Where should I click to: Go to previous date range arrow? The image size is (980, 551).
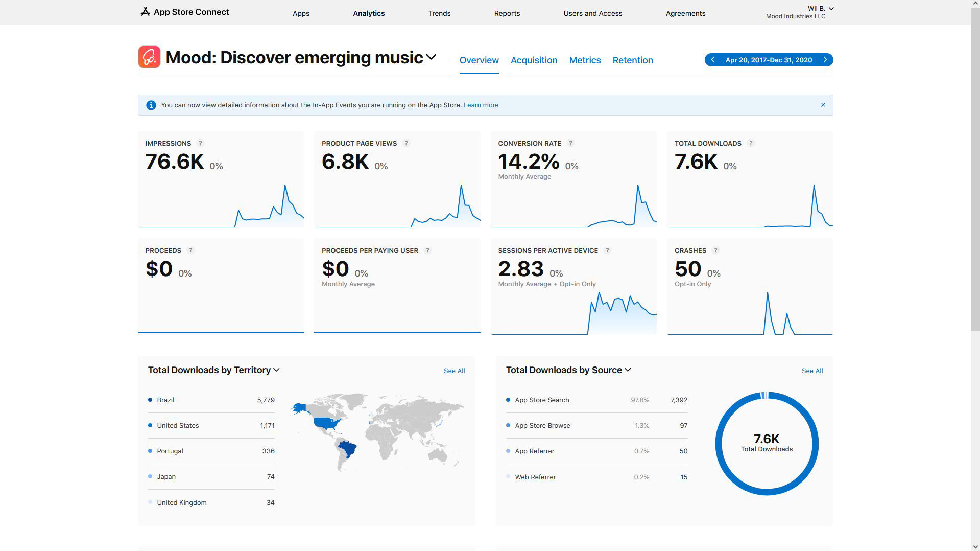[x=712, y=60]
